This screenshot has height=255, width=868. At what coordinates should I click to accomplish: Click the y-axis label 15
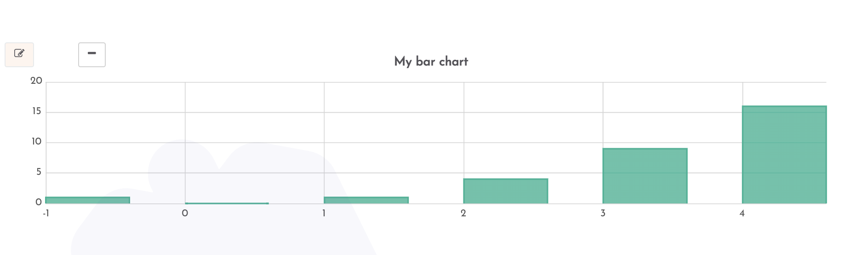coord(37,111)
